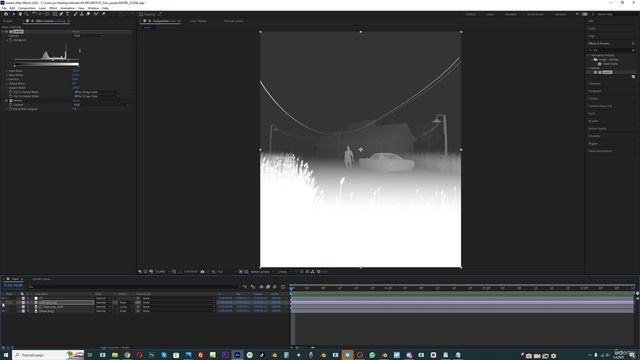Select the Rectangle shape tool
This screenshot has width=640, height=360.
point(55,14)
